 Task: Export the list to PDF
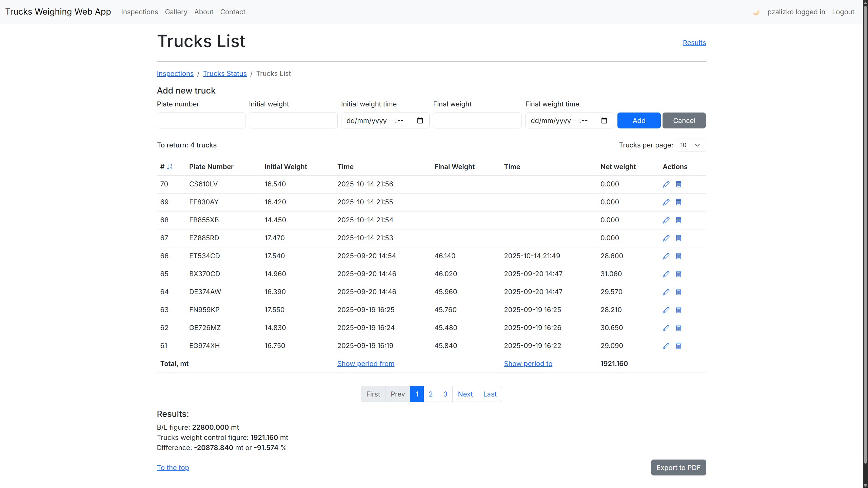(x=678, y=468)
